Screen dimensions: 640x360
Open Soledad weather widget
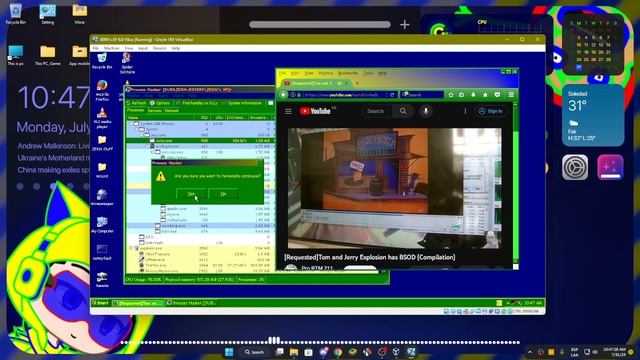(x=593, y=116)
